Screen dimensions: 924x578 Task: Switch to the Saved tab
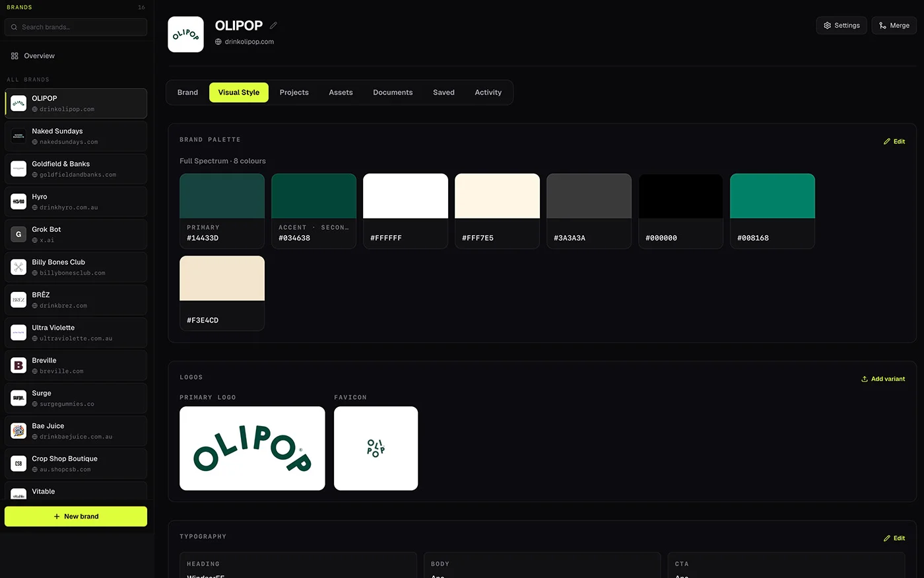tap(444, 92)
